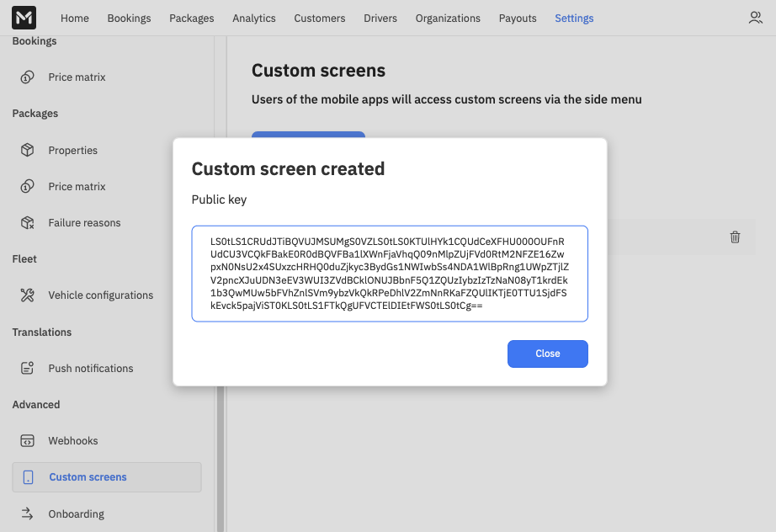Open the Customers tab
The width and height of the screenshot is (776, 532).
(x=320, y=19)
